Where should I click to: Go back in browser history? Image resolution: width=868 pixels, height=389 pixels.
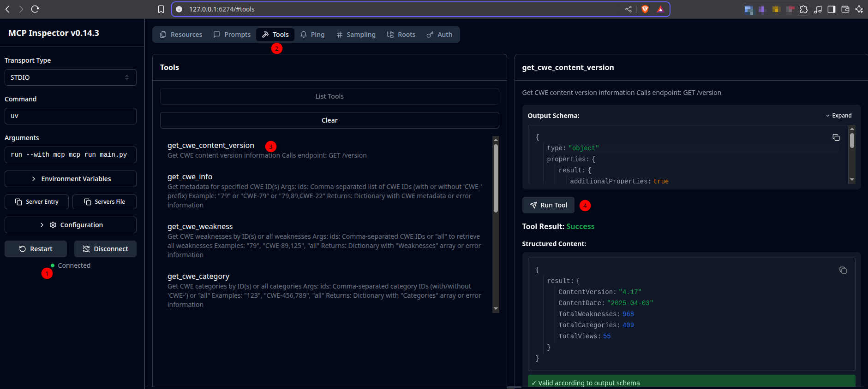(7, 9)
